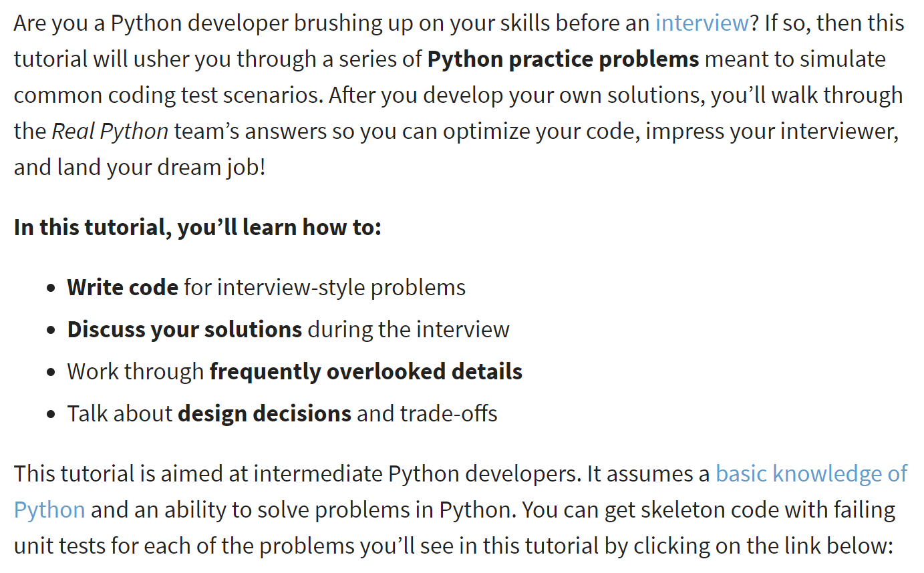Click the bold "Discuss your solutions" phrase
Image resolution: width=924 pixels, height=573 pixels.
tap(184, 330)
